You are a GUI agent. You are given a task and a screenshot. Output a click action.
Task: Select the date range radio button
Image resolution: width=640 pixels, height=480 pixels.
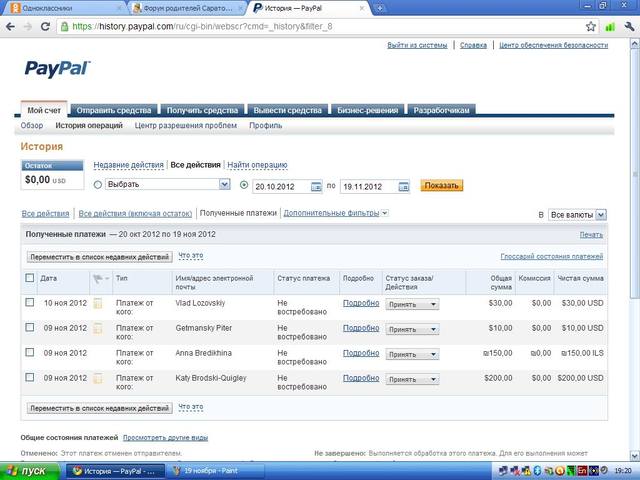244,185
